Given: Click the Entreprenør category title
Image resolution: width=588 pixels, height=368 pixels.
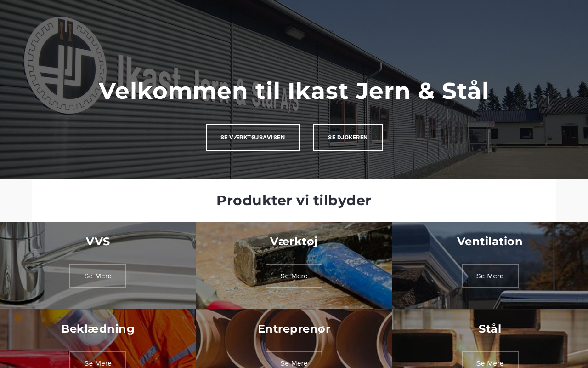Looking at the screenshot, I should 294,329.
